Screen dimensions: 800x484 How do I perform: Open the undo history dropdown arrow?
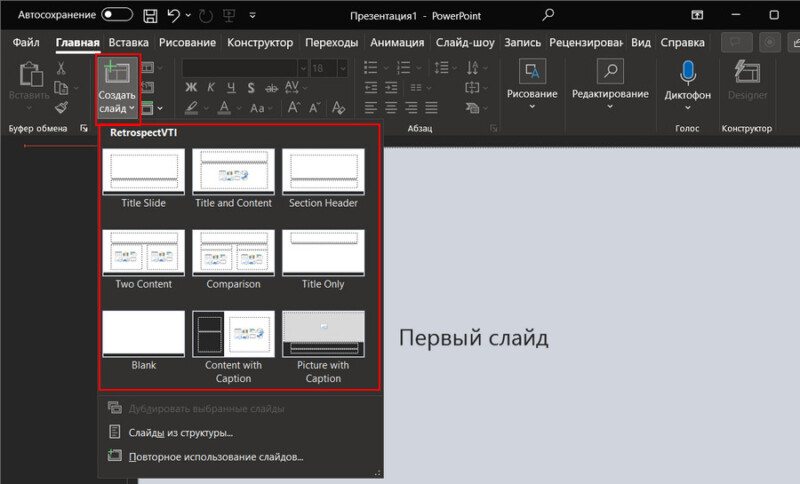tap(188, 16)
